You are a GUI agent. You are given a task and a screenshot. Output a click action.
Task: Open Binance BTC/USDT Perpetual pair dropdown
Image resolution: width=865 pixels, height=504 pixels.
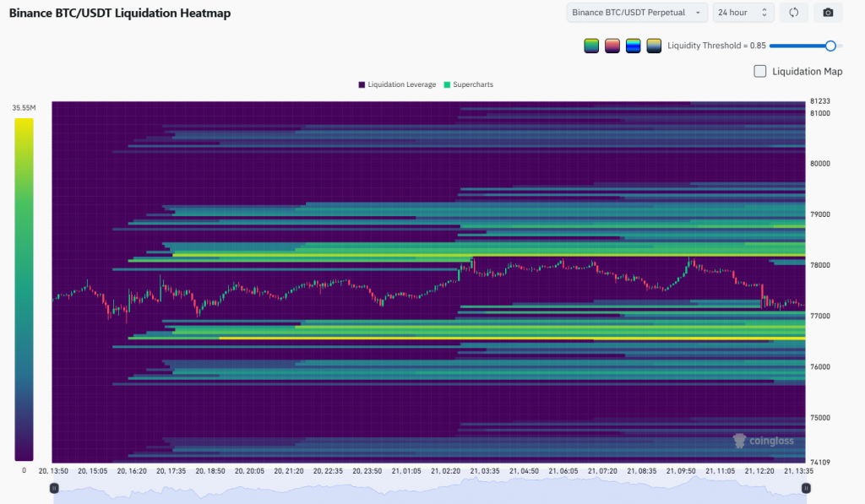[637, 13]
